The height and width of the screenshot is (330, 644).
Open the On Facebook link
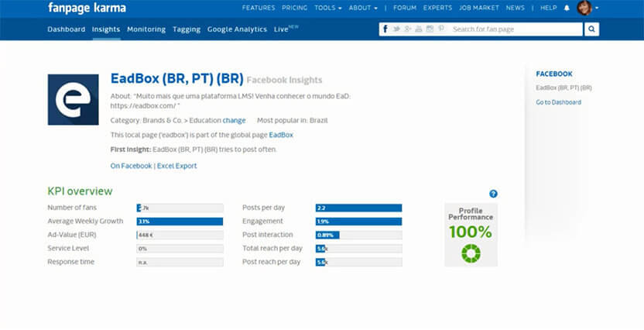[131, 166]
